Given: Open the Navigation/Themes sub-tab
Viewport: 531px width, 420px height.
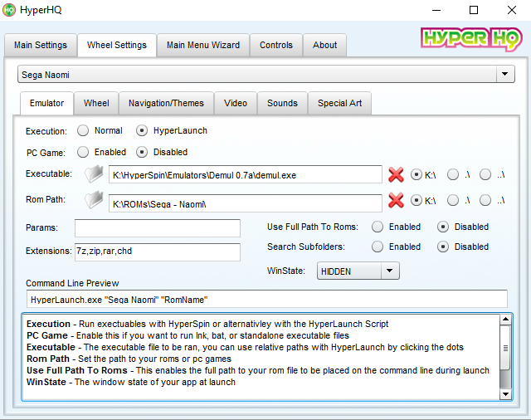Looking at the screenshot, I should pyautogui.click(x=166, y=103).
